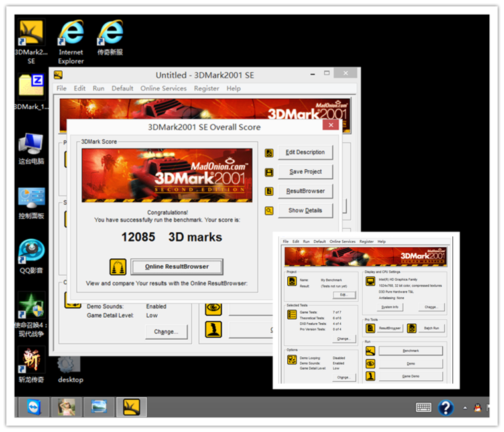Viewport: 504px width, 432px height.
Task: Click the yellow eye Demo icon in main window
Action: [x=214, y=308]
